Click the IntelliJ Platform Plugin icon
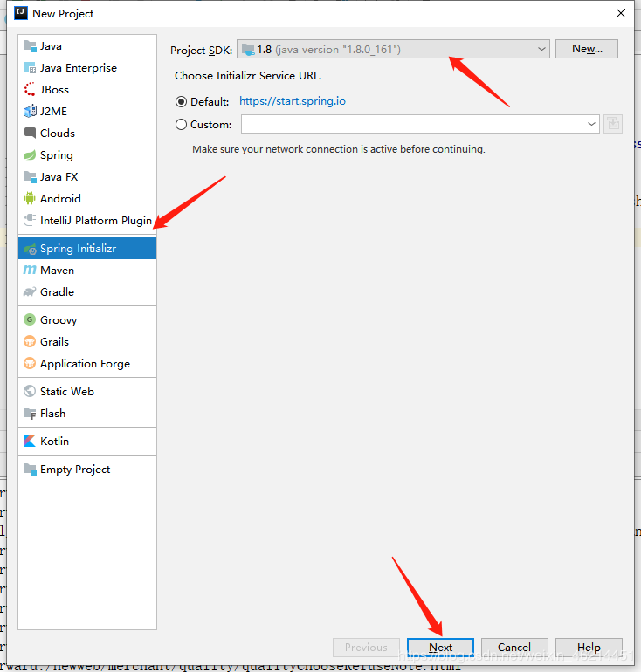This screenshot has width=641, height=672. (30, 220)
